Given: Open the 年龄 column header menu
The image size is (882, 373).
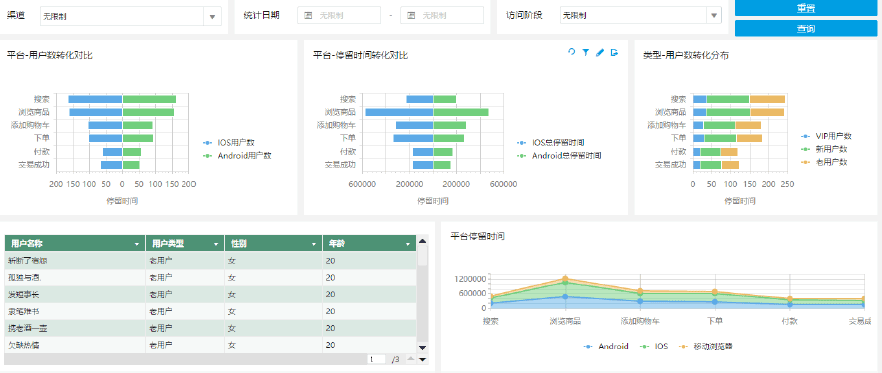Looking at the screenshot, I should 408,244.
